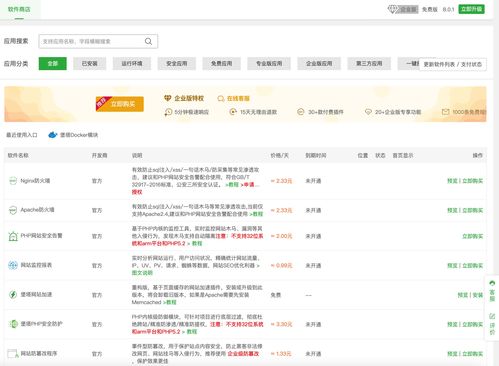Click the 网站防篡改程序 row icon
The image size is (499, 366).
coord(12,353)
